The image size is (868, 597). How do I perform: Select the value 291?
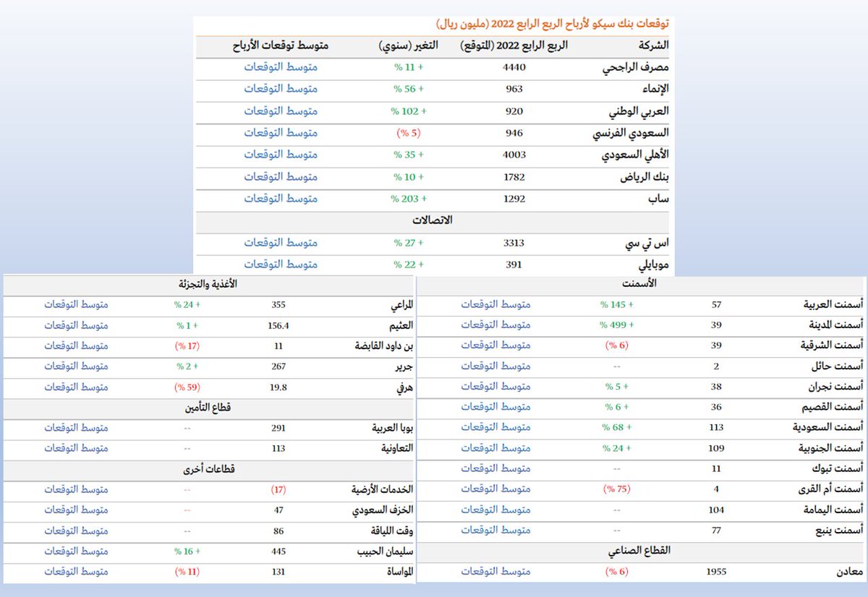click(x=278, y=428)
